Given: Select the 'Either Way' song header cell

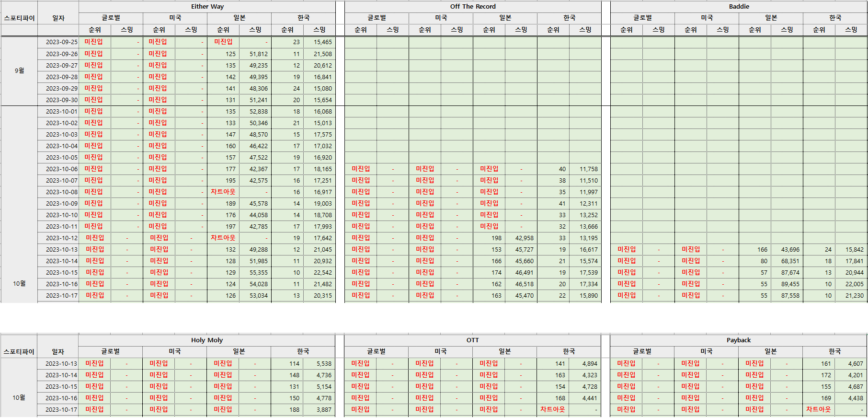Looking at the screenshot, I should coord(207,6).
